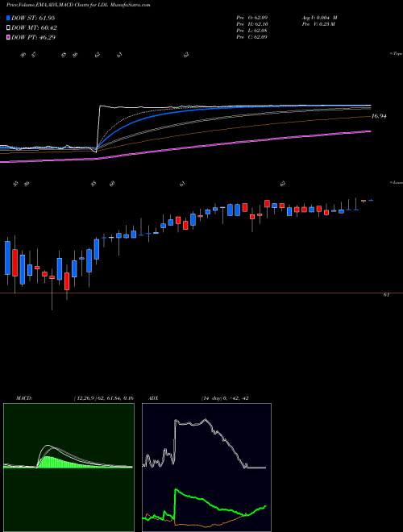Screen dimensions: 403x532
Task: Click the 61 support level label
Action: [386, 295]
